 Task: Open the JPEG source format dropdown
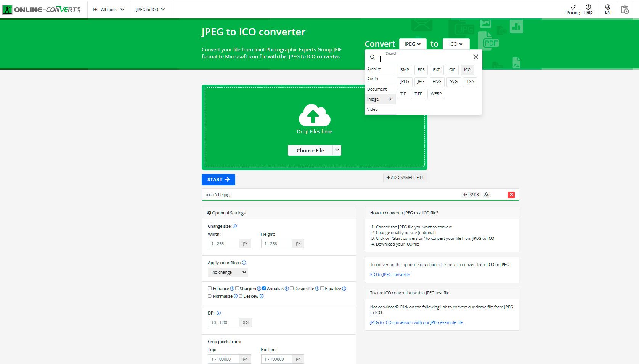[x=412, y=44]
